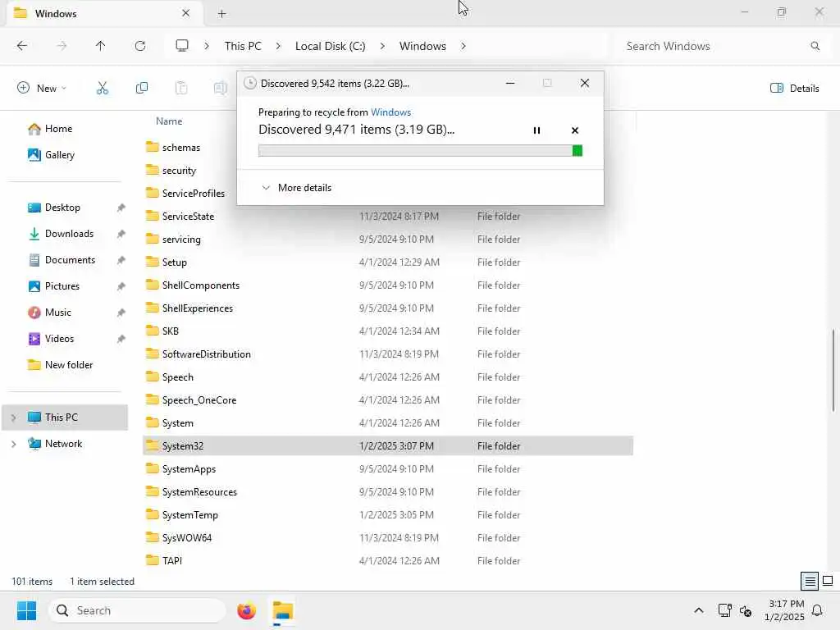Image resolution: width=840 pixels, height=630 pixels.
Task: Open Downloads quick access item
Action: [x=61, y=234]
